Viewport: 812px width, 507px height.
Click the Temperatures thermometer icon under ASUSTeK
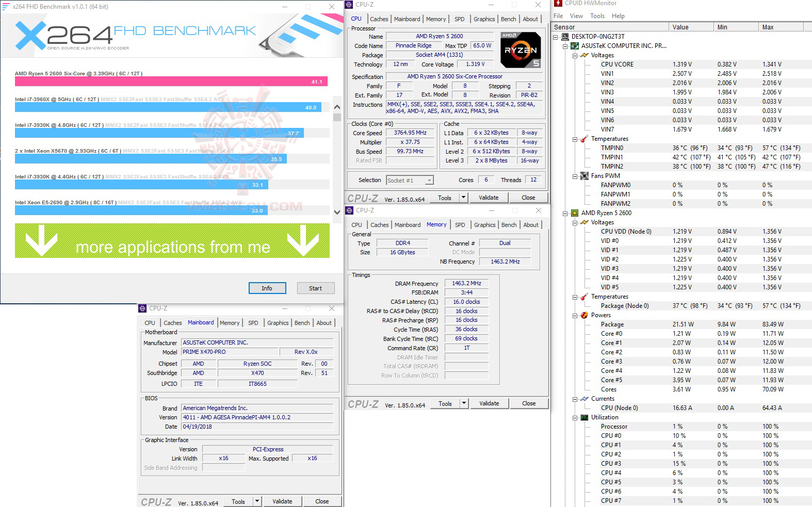click(x=584, y=139)
